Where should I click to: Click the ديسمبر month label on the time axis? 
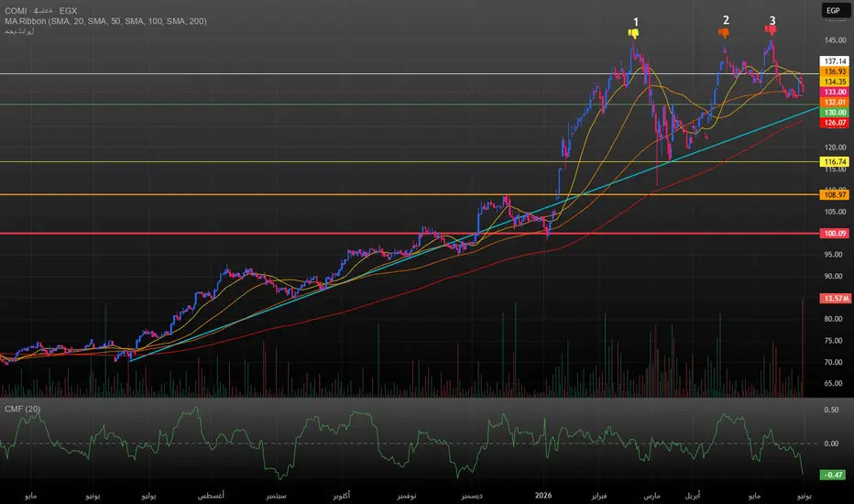pos(472,496)
